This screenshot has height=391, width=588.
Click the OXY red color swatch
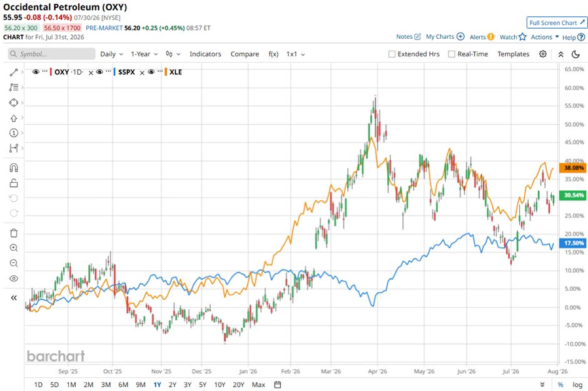pyautogui.click(x=51, y=72)
